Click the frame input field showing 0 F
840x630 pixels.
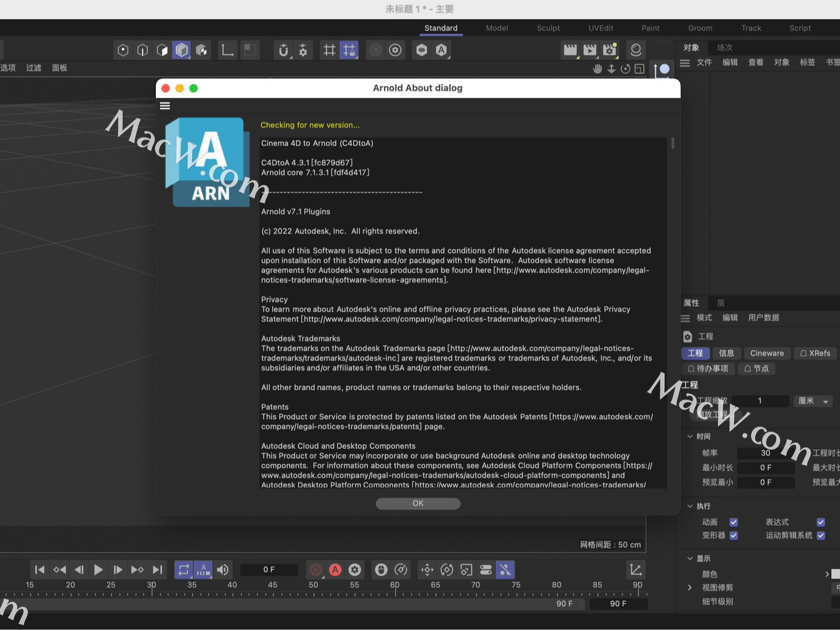pos(269,570)
